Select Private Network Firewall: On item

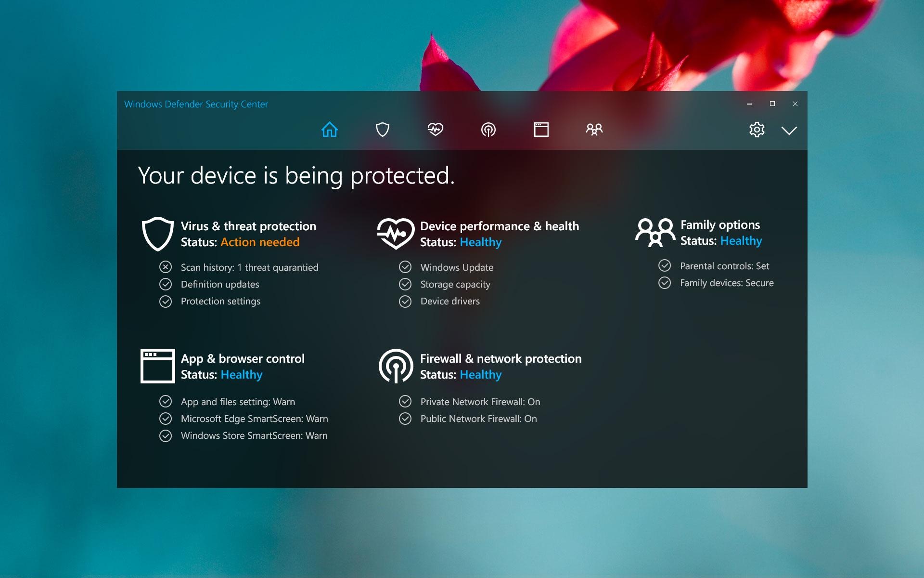pyautogui.click(x=480, y=402)
